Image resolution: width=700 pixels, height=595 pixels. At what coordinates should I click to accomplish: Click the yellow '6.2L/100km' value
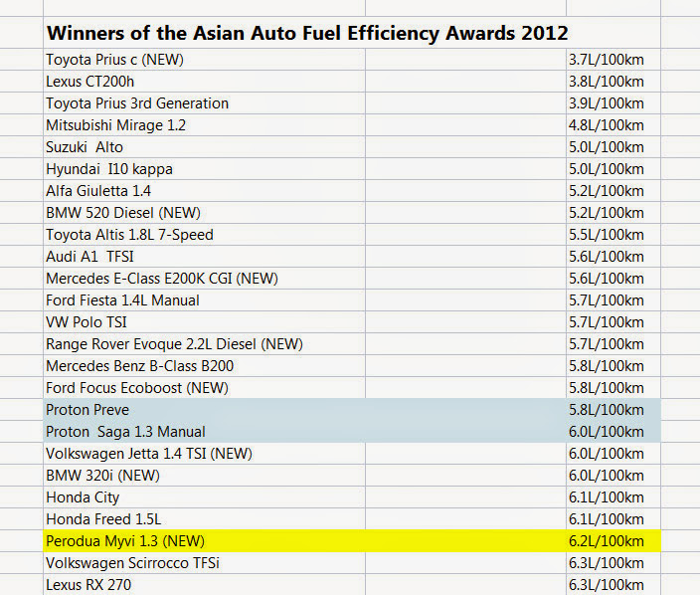coord(613,541)
